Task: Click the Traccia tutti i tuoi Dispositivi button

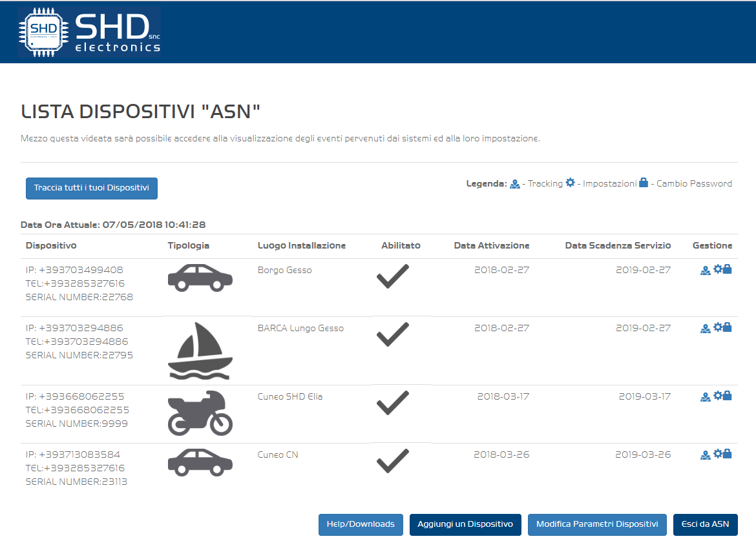Action: (92, 189)
